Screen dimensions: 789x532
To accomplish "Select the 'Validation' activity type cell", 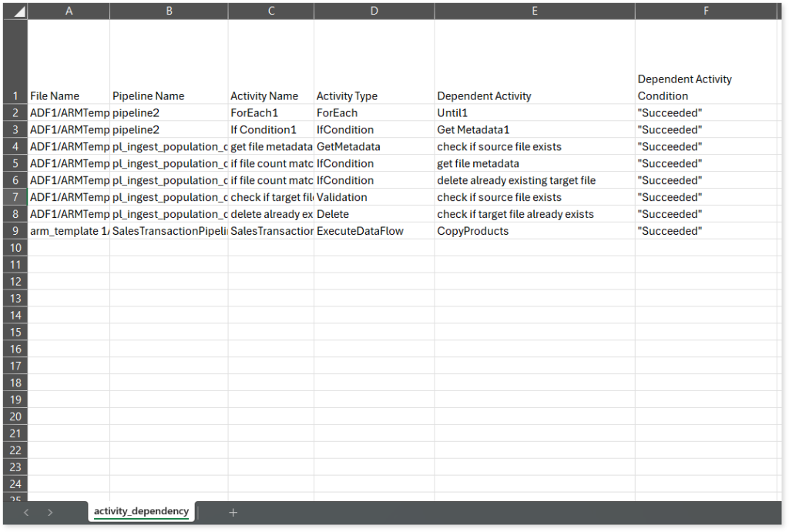I will tap(341, 198).
